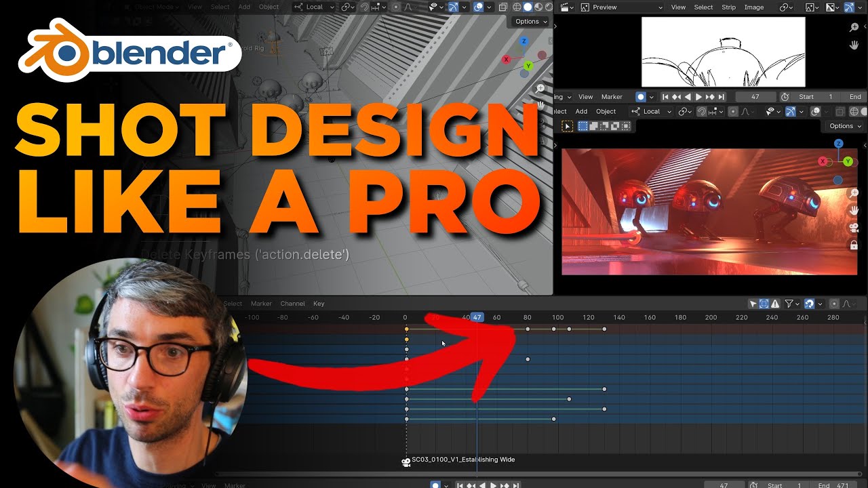
Task: Open the Key menu in the dope sheet
Action: coord(319,304)
